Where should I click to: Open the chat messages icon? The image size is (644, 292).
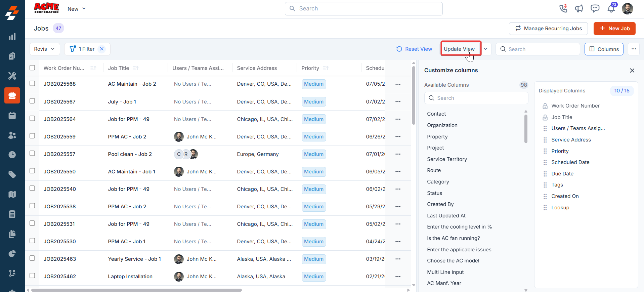point(595,8)
